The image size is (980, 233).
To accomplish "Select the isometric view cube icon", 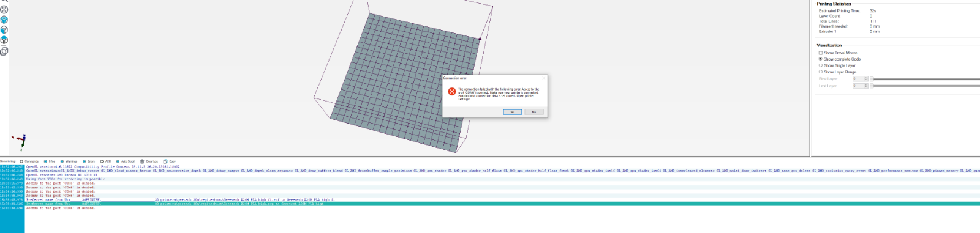I will point(4,19).
